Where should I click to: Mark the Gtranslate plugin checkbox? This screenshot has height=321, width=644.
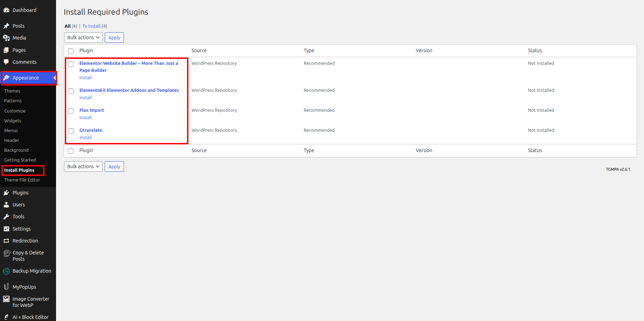(x=71, y=131)
